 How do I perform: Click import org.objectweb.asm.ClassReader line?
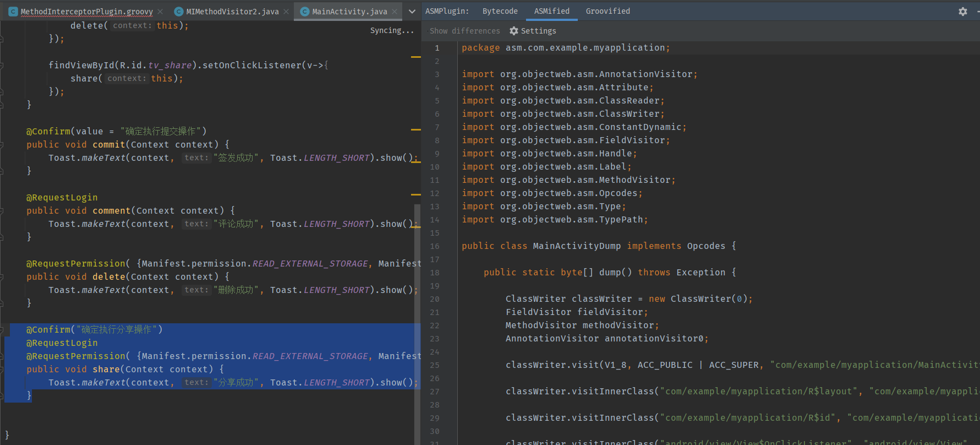click(x=563, y=101)
